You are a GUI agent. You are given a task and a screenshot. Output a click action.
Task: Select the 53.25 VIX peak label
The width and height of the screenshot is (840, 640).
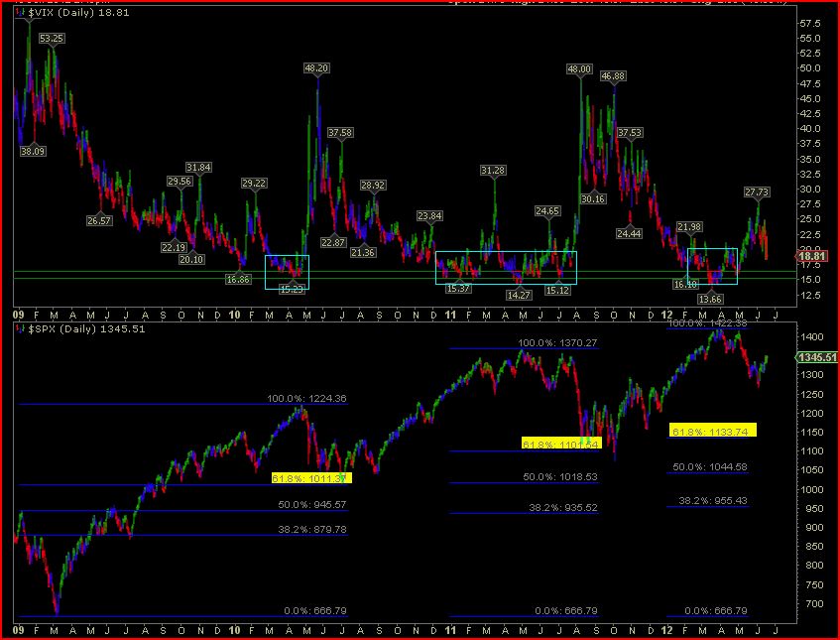click(52, 39)
